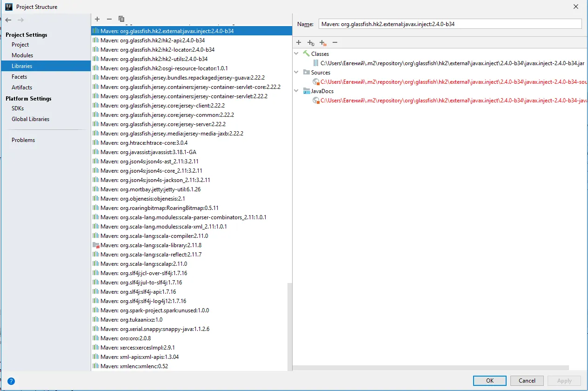Screen dimensions: 588x391
Task: Click the IntelliJ logo in title bar
Action: pyautogui.click(x=9, y=7)
